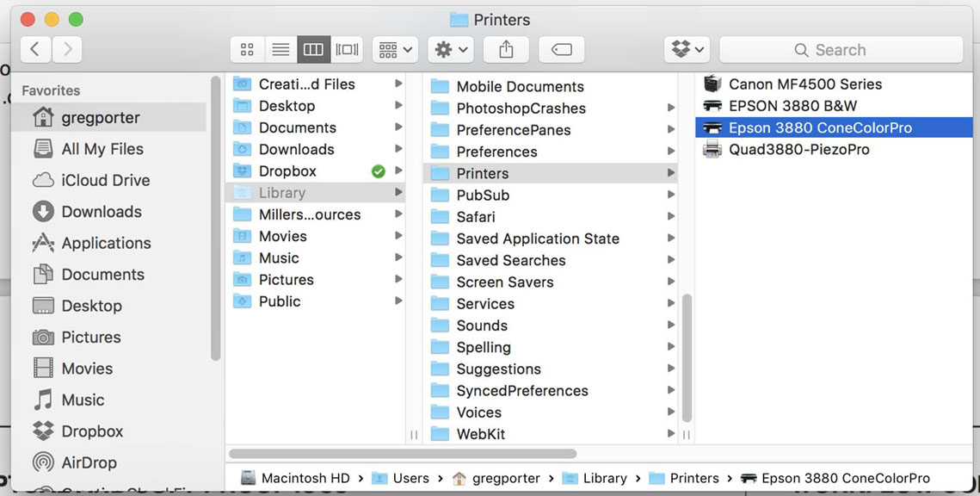Switch to list view
Image resolution: width=980 pixels, height=496 pixels.
point(280,49)
